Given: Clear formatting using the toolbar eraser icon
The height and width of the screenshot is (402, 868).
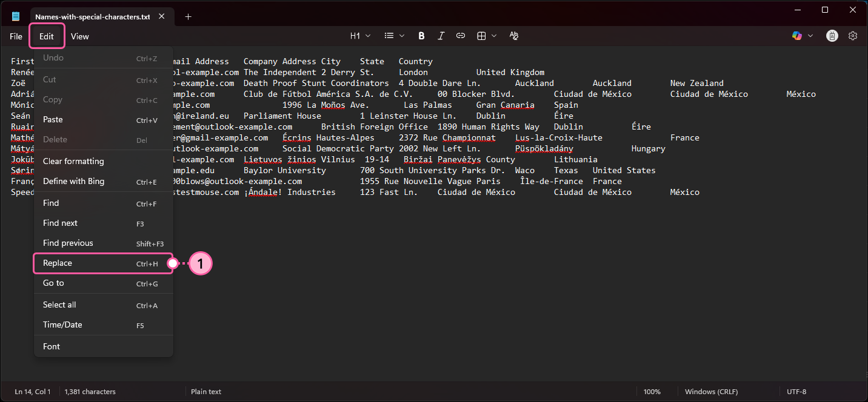Looking at the screenshot, I should [513, 35].
